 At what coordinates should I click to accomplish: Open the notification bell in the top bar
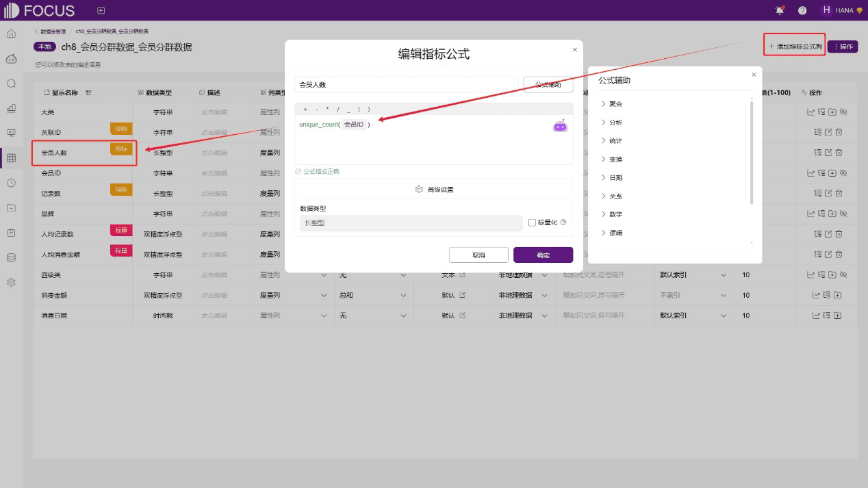779,10
